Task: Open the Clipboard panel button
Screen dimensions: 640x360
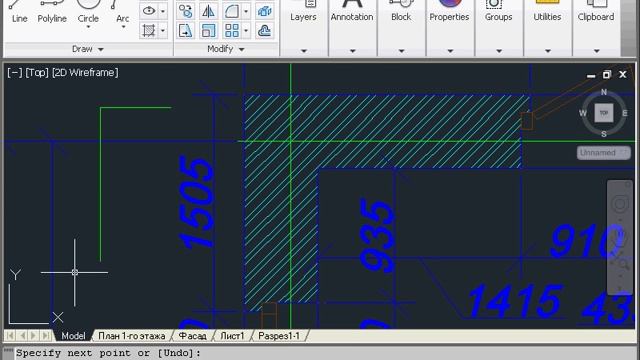Action: (x=596, y=12)
